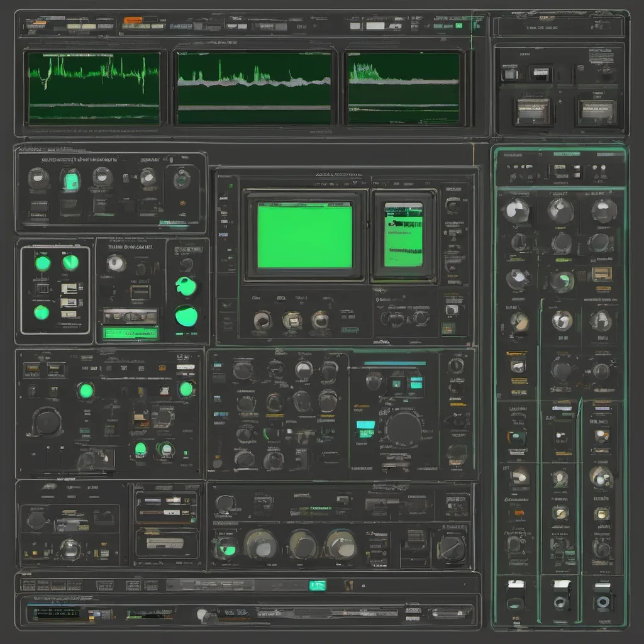Screen dimensions: 644x644
Task: Click the green-lit knob in the bottom knob row
Action: [x=225, y=546]
